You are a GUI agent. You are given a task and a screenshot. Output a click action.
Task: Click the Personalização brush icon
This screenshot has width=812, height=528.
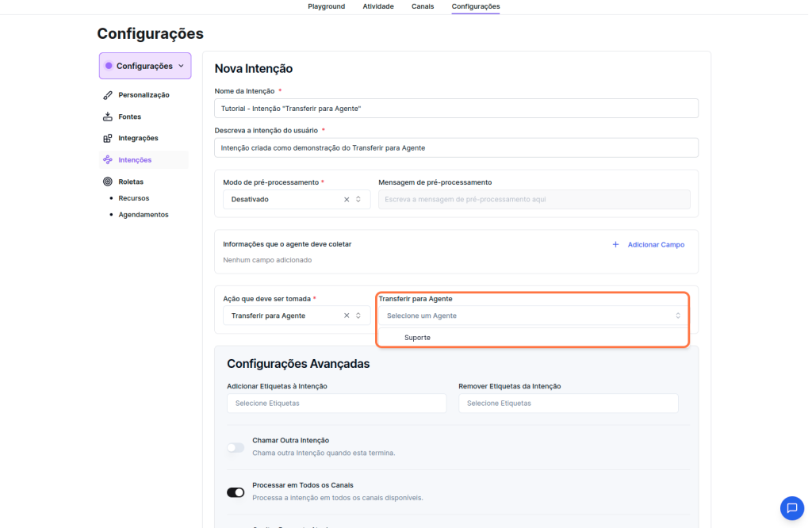pos(108,95)
